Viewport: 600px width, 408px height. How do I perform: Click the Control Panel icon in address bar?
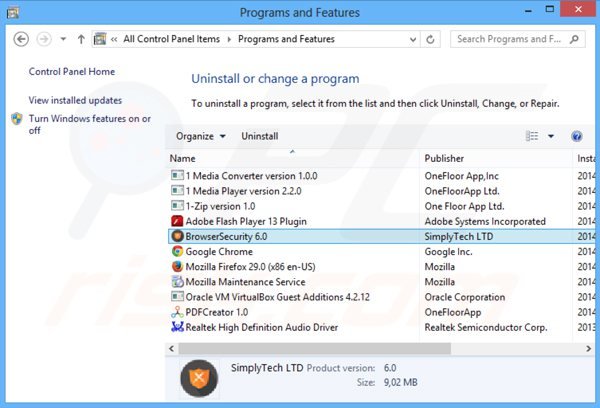coord(100,39)
